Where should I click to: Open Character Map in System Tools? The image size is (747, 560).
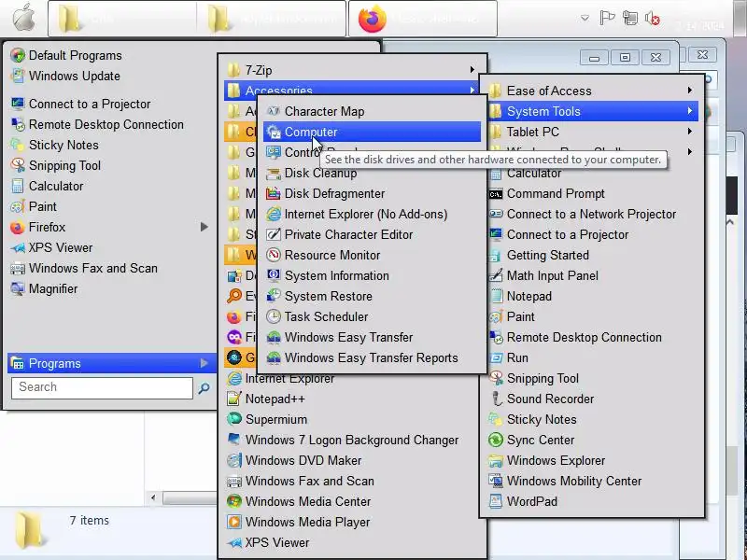pyautogui.click(x=372, y=111)
